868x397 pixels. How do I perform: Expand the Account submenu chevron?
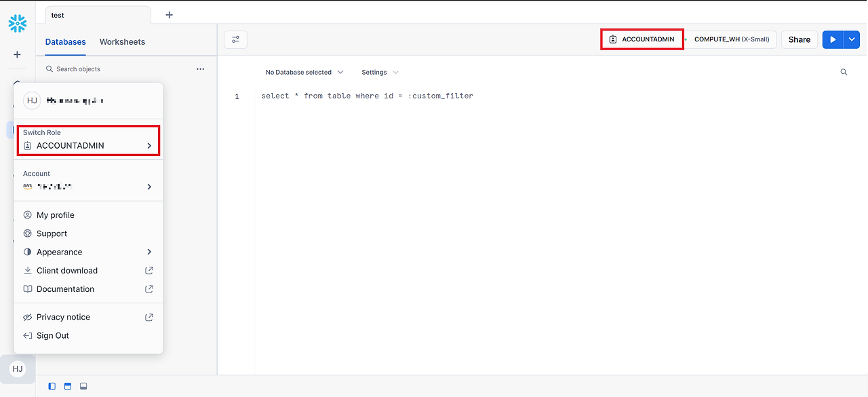[x=149, y=187]
